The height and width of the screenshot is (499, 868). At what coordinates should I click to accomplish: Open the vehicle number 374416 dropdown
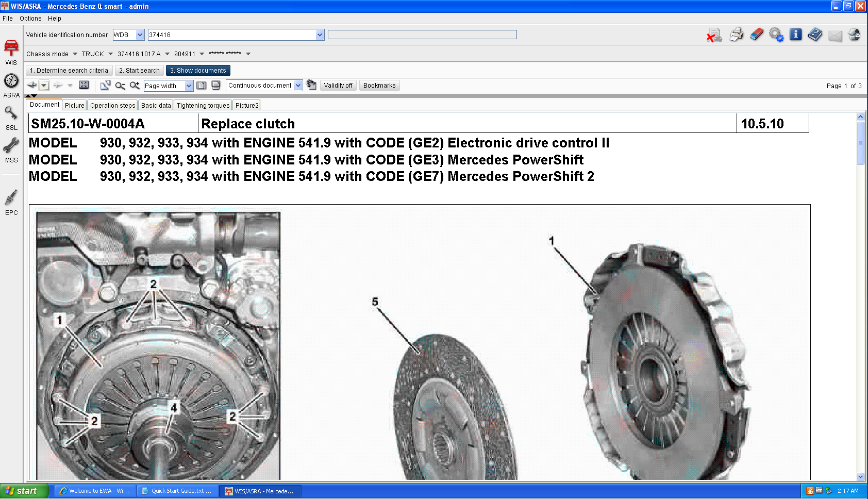click(x=320, y=35)
